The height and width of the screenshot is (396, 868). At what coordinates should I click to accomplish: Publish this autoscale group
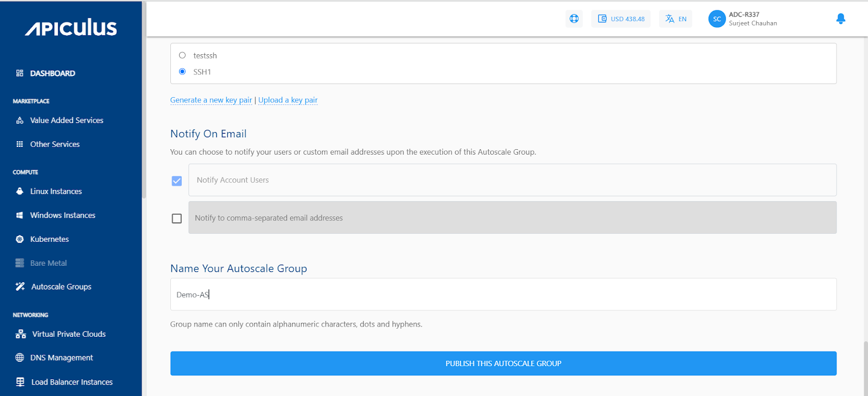coord(503,363)
